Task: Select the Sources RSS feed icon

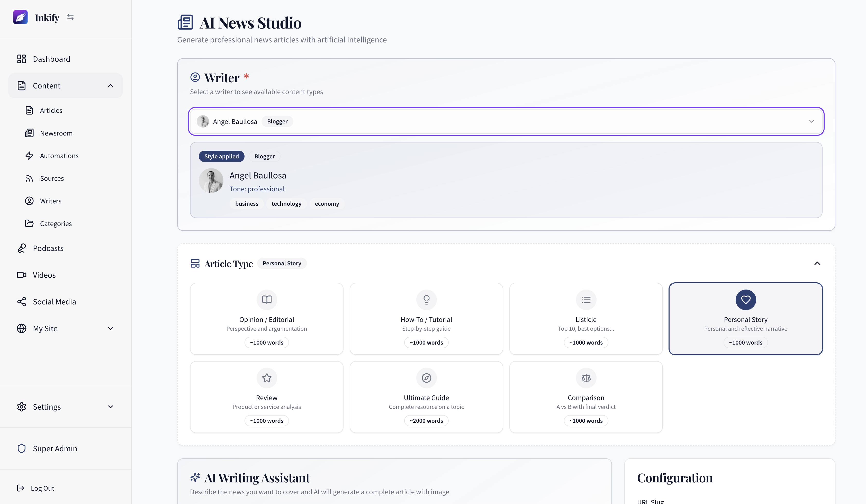Action: 30,178
